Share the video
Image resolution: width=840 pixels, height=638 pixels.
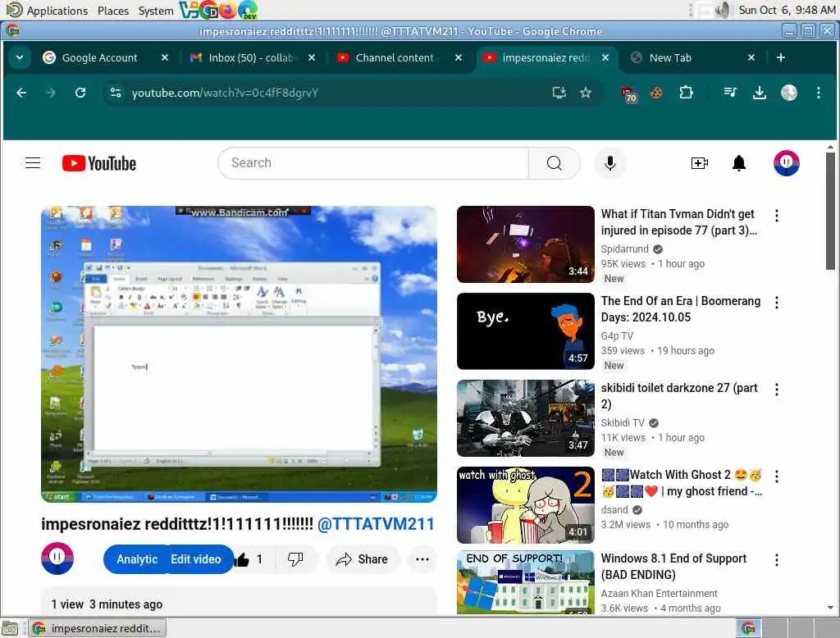pyautogui.click(x=362, y=559)
